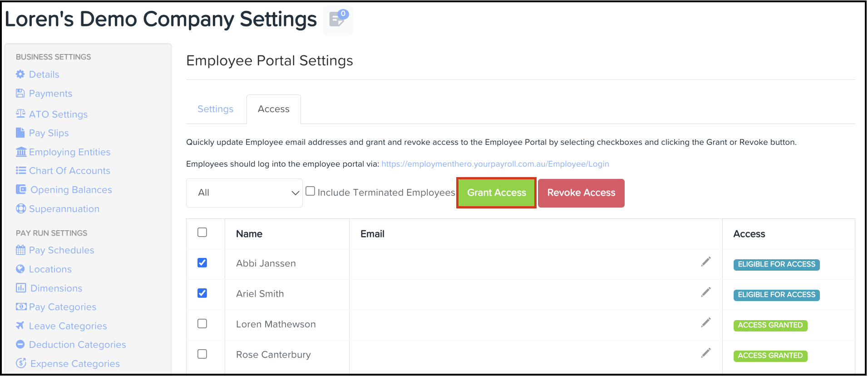The image size is (868, 376).
Task: Check the select-all checkbox in the table header
Action: tap(202, 233)
